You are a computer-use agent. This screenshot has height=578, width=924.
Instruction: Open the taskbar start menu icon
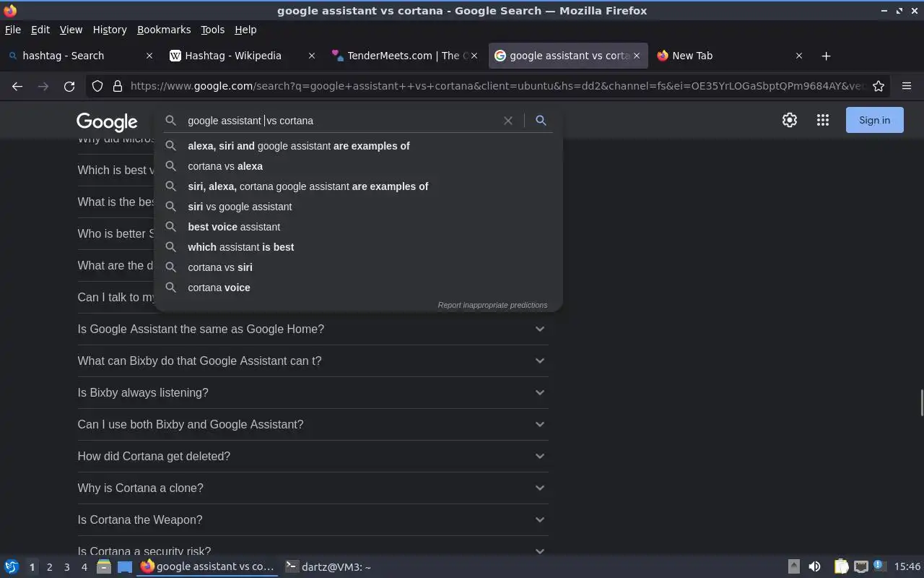pyautogui.click(x=12, y=567)
